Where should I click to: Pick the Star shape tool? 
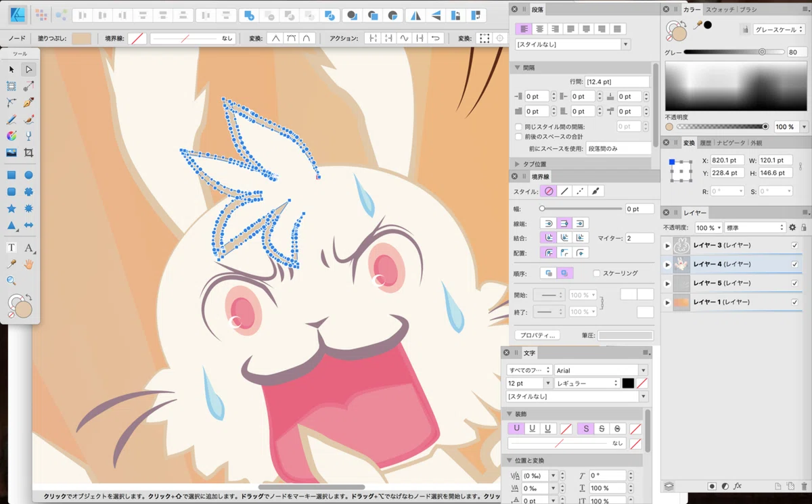[12, 208]
